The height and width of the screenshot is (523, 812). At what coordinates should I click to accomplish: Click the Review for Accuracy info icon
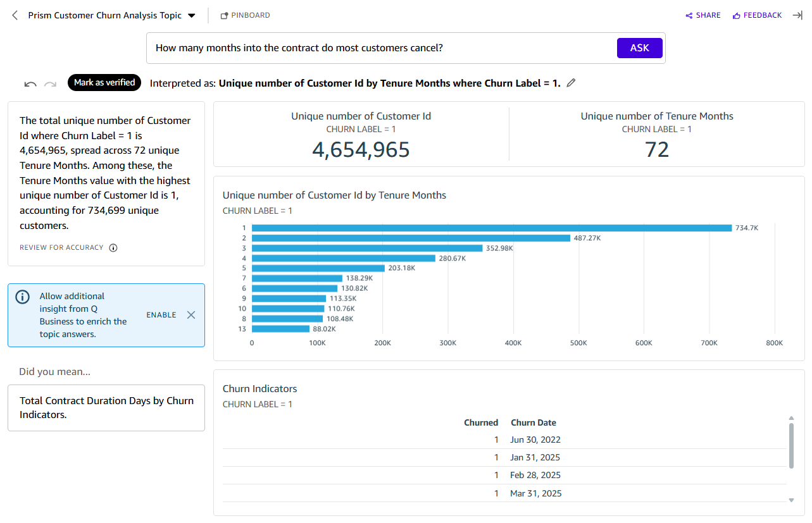click(113, 248)
